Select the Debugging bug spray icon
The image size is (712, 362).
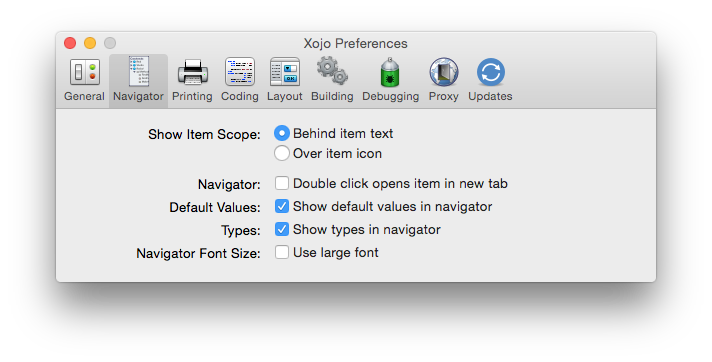(x=390, y=72)
